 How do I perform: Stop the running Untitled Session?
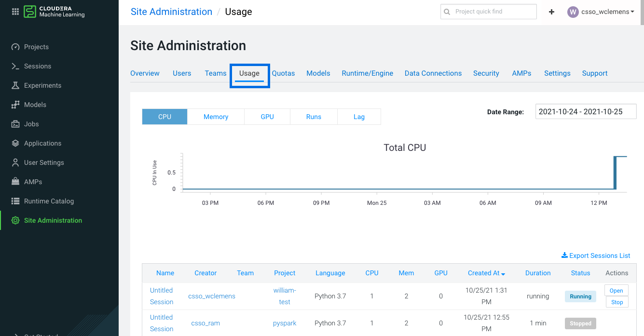click(617, 302)
